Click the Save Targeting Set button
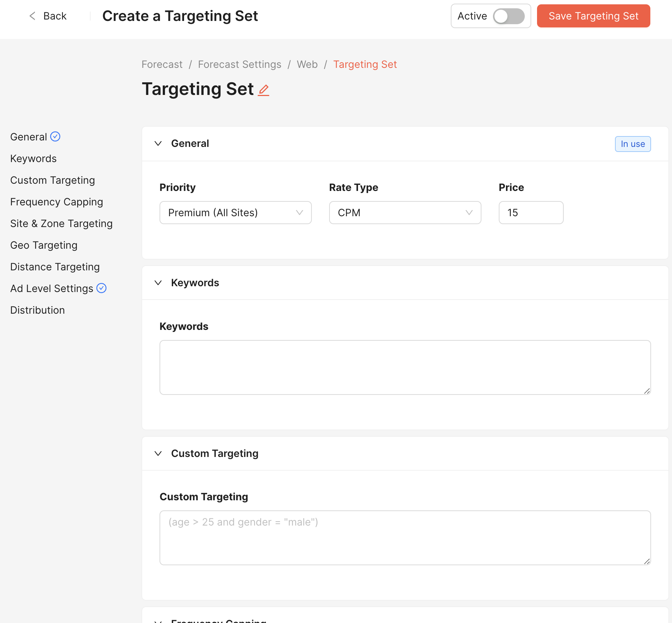672x623 pixels. 593,16
